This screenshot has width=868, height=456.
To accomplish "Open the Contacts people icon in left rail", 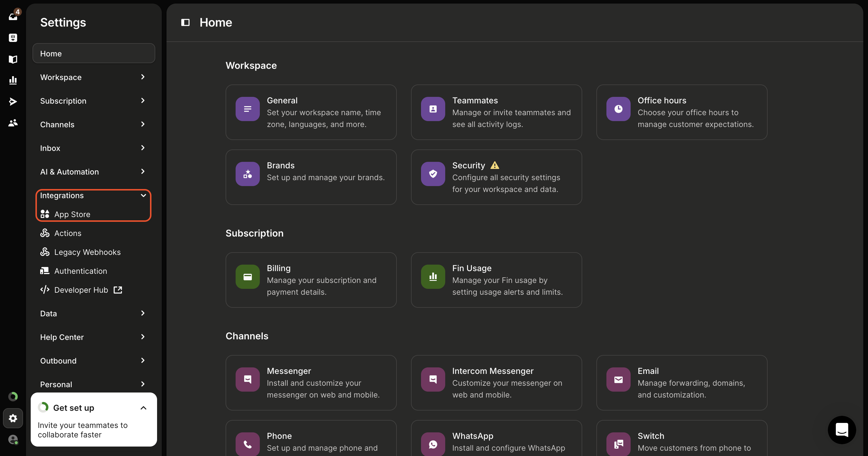I will pyautogui.click(x=13, y=123).
